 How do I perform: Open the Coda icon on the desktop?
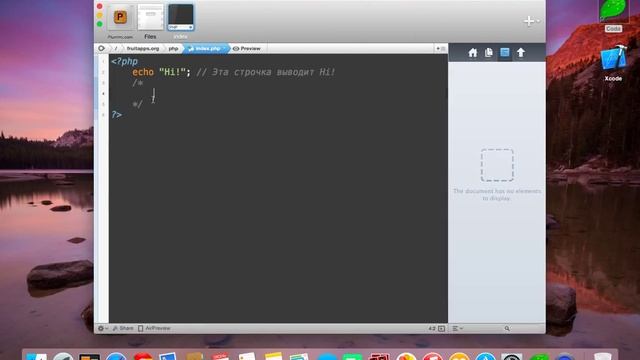pos(613,16)
